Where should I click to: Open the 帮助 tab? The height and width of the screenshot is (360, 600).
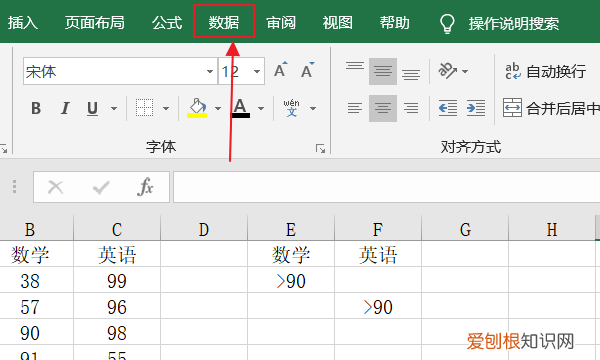395,23
